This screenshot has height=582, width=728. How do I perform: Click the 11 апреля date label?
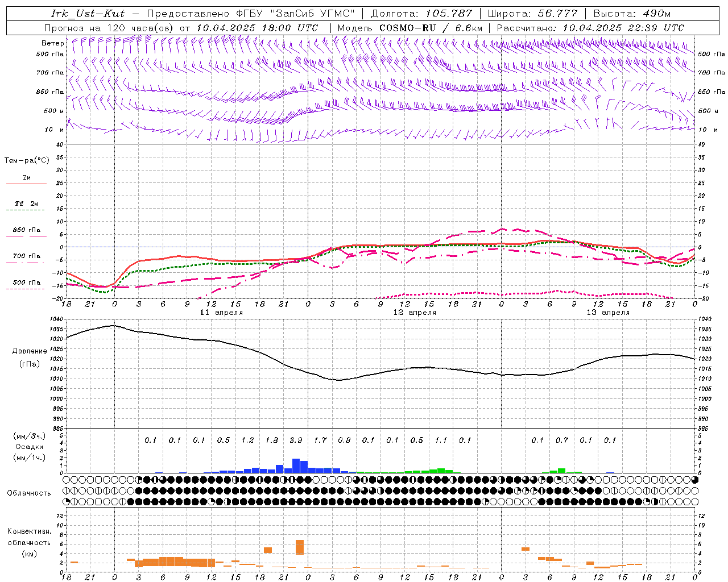[221, 313]
